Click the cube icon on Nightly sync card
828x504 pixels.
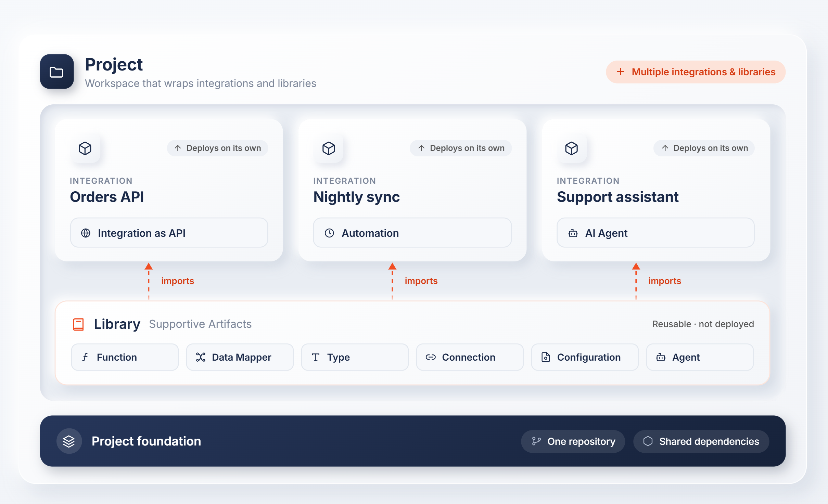click(x=329, y=148)
